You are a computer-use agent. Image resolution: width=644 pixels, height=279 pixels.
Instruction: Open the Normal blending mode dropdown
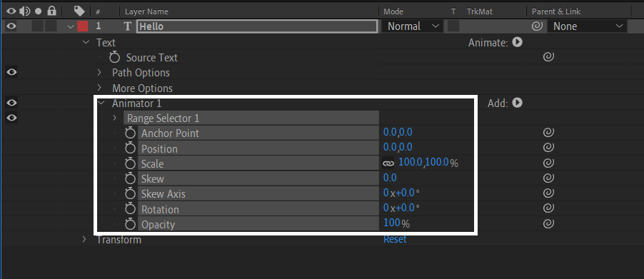tap(413, 26)
